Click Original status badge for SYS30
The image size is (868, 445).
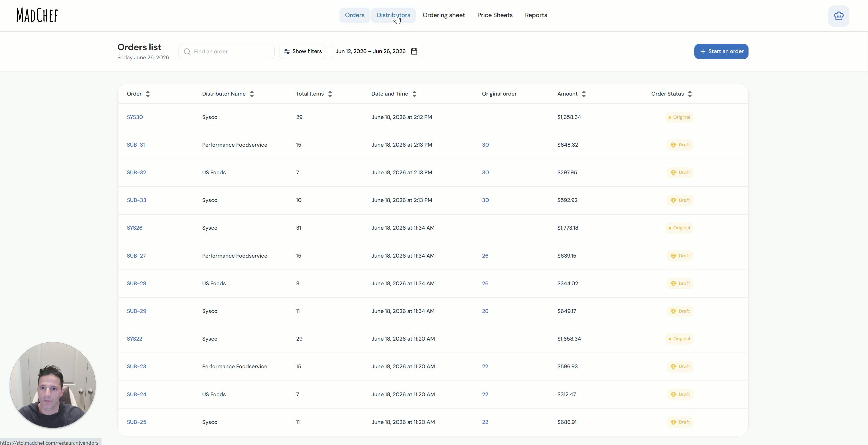679,117
